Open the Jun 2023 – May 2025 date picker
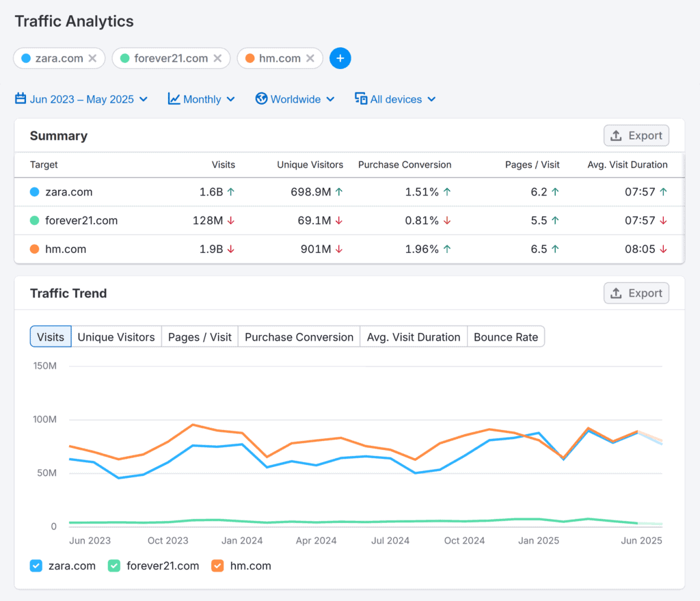This screenshot has width=700, height=601. pyautogui.click(x=81, y=99)
